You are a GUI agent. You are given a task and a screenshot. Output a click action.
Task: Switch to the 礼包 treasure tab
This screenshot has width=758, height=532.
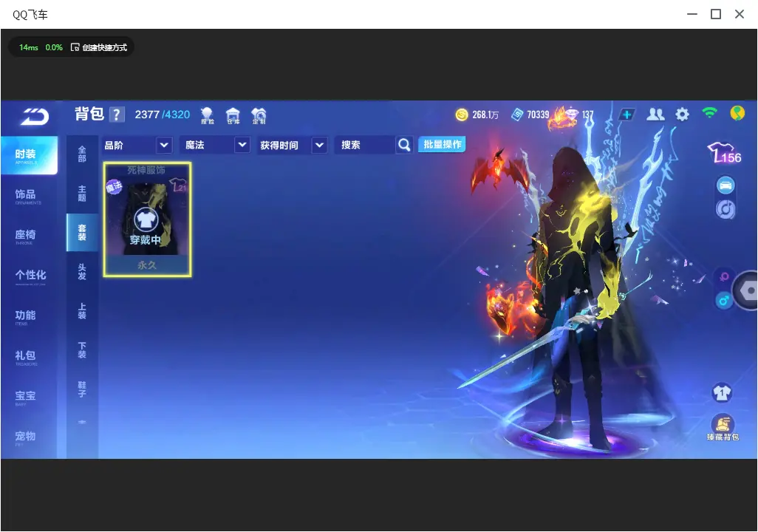click(x=25, y=356)
